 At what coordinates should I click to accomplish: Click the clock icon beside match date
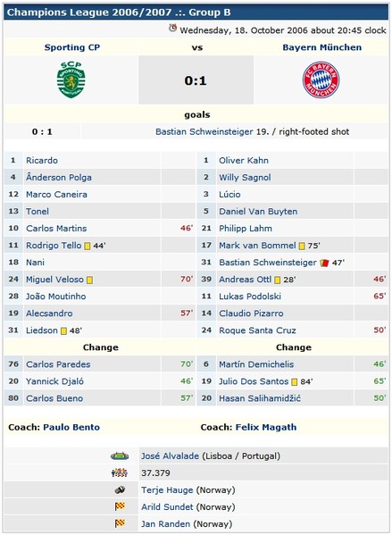tap(173, 29)
